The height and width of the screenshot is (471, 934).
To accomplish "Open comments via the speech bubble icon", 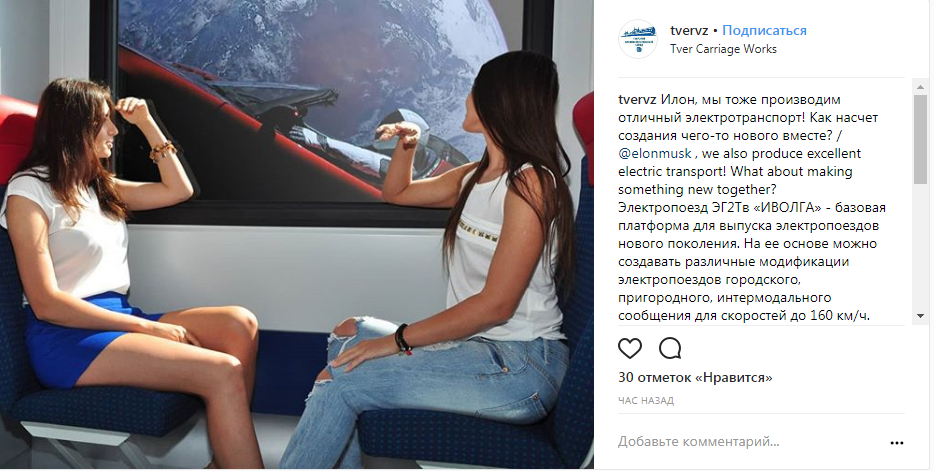I will coord(670,348).
